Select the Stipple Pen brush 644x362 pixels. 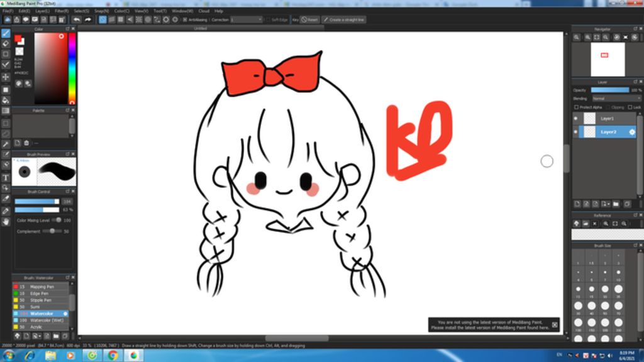click(40, 300)
